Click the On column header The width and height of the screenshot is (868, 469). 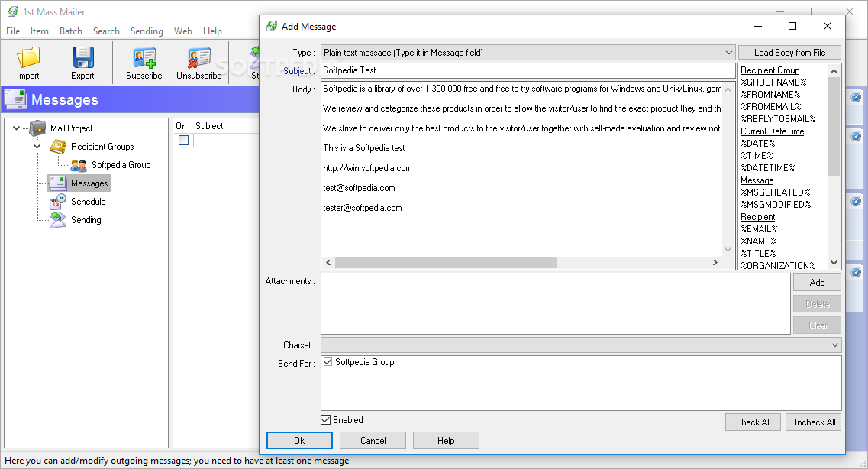pyautogui.click(x=182, y=126)
